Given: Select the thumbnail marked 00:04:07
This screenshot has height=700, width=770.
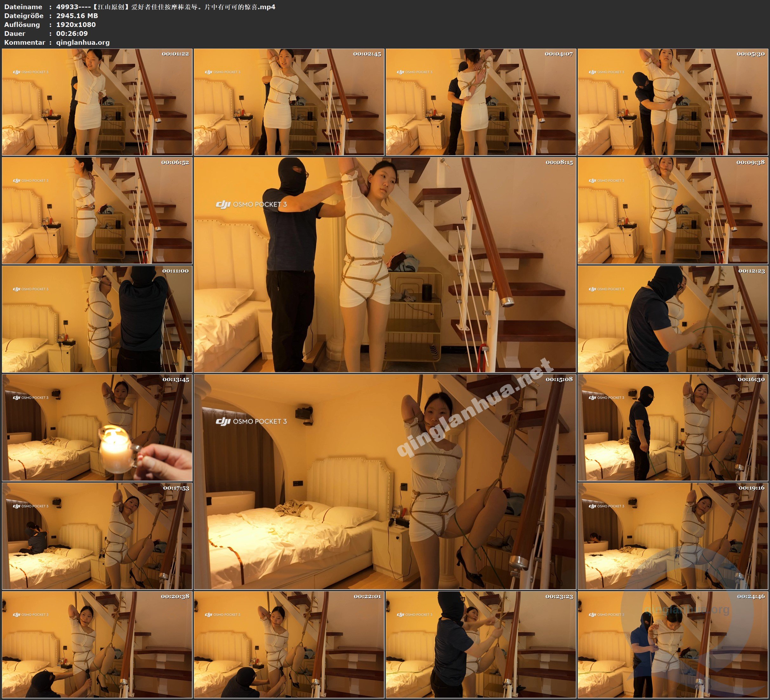Looking at the screenshot, I should point(480,102).
